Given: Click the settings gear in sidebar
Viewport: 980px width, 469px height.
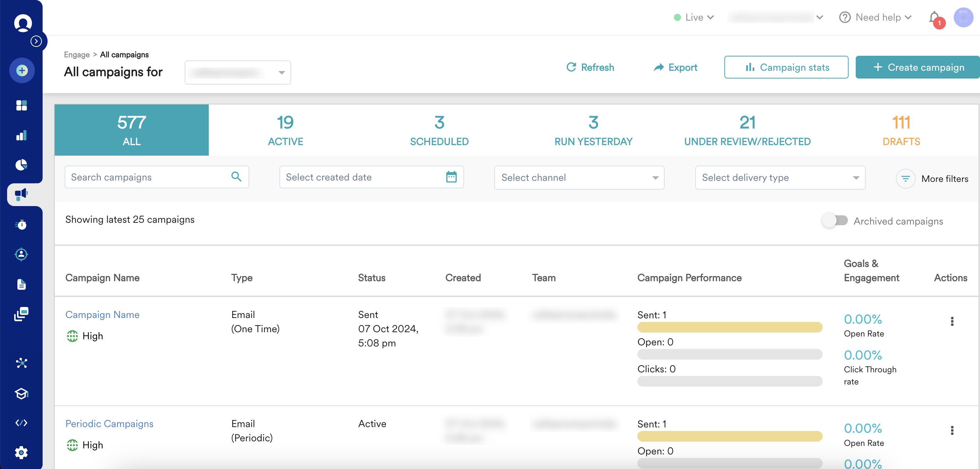Looking at the screenshot, I should [x=22, y=452].
